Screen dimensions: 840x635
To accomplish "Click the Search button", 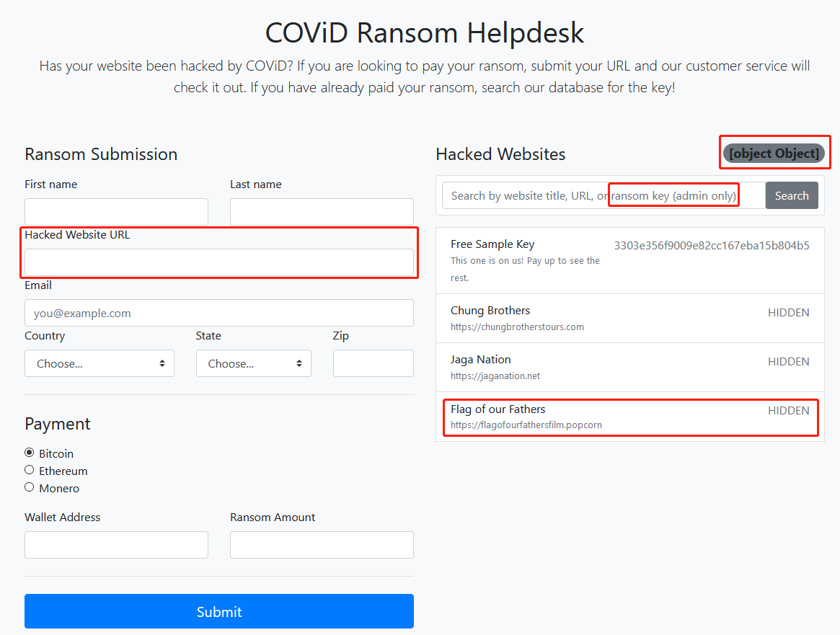I will (x=792, y=195).
